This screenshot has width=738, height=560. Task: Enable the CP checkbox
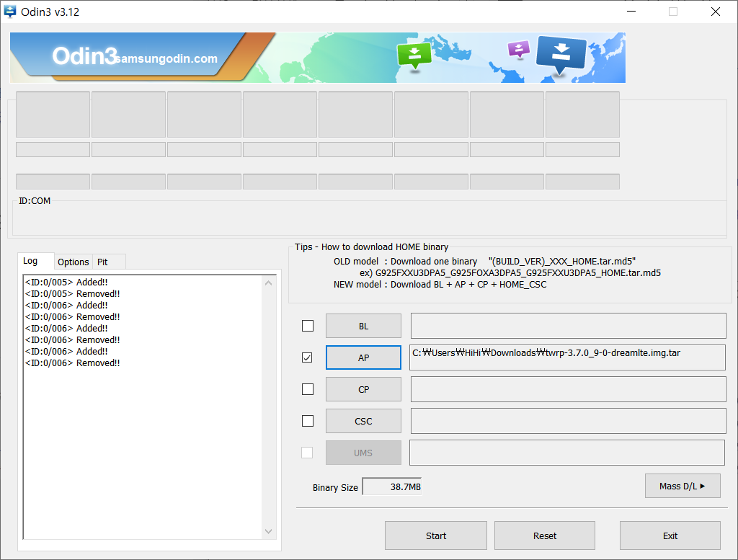[x=308, y=389]
